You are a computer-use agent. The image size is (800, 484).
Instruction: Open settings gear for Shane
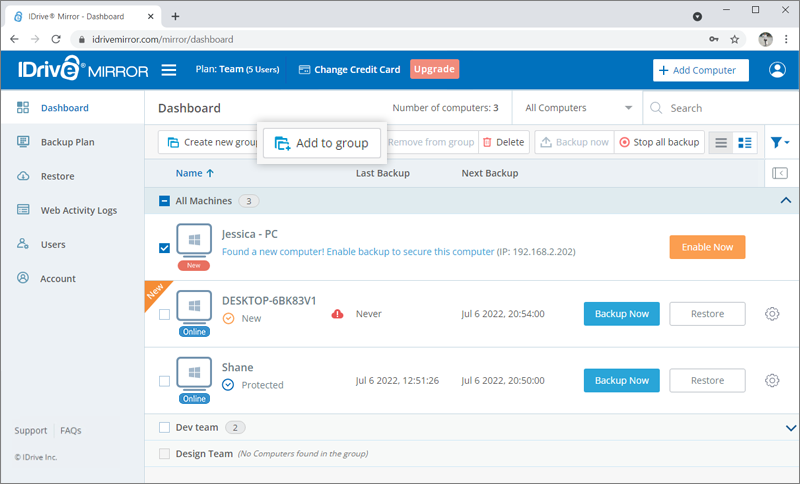772,380
